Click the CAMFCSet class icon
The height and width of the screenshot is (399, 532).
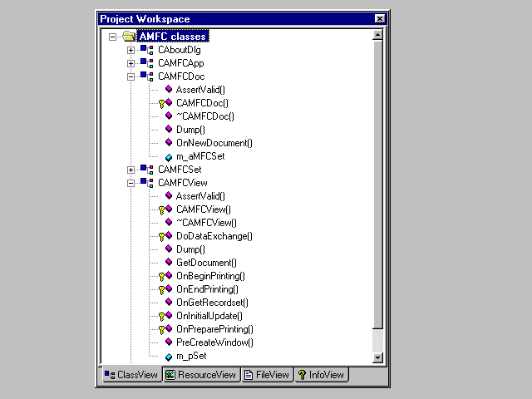[x=147, y=170]
